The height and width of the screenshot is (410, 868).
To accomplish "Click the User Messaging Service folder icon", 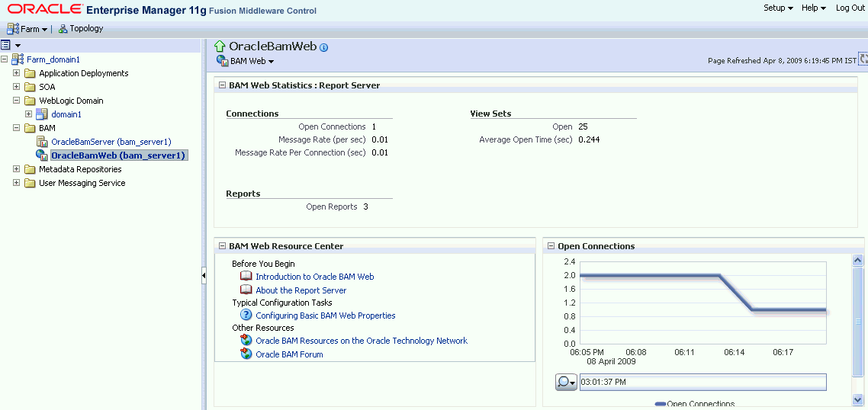I will pos(29,183).
